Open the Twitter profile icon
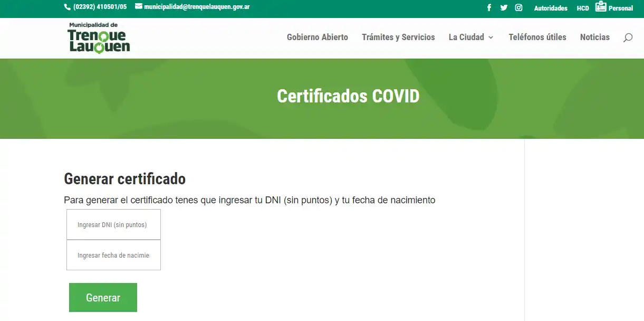 [504, 7]
